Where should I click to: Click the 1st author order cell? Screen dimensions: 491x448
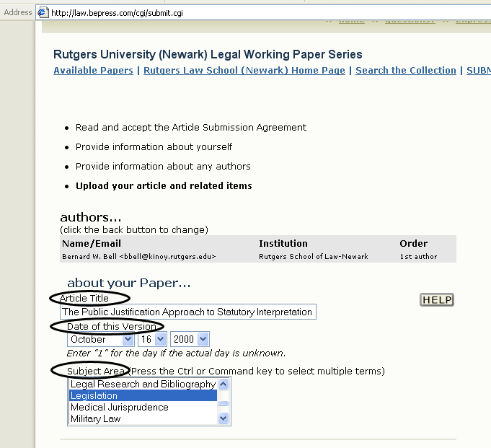point(418,256)
